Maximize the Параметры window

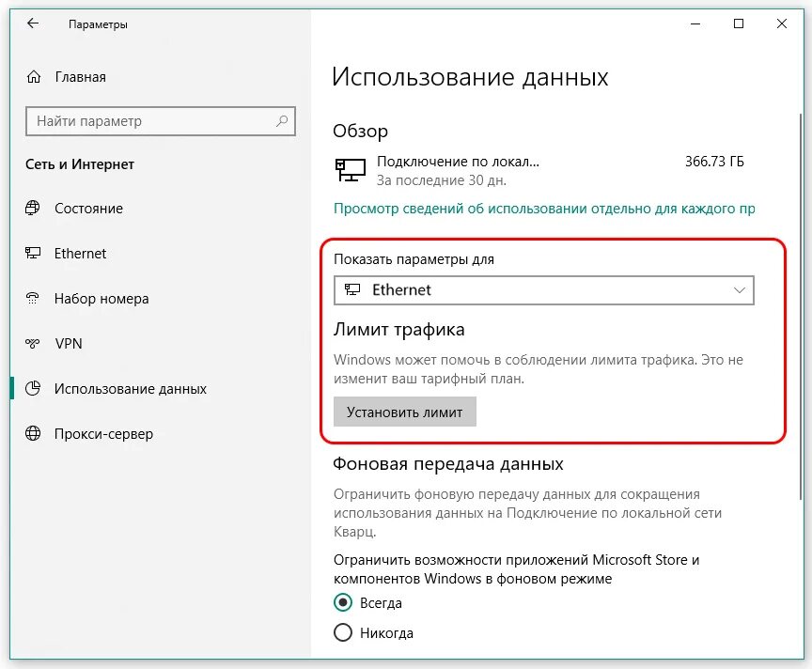click(739, 23)
